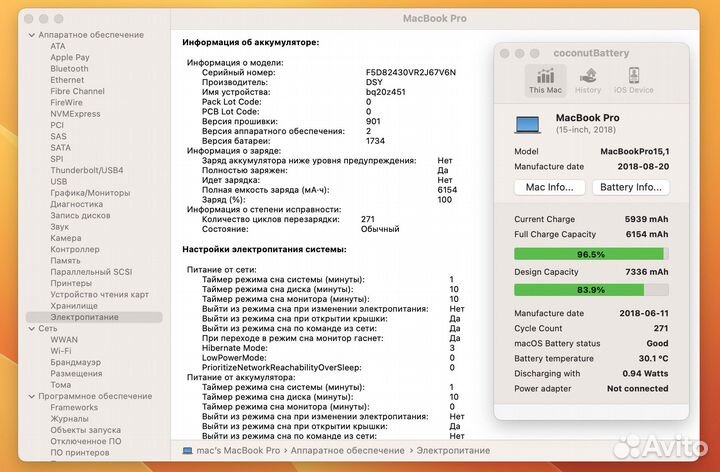The image size is (720, 472).
Task: Click the 83.9% capacity progress bar
Action: coord(591,290)
